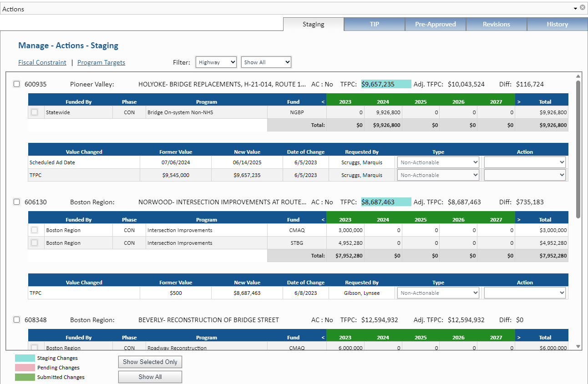Open the Highway filter dropdown

[x=216, y=62]
